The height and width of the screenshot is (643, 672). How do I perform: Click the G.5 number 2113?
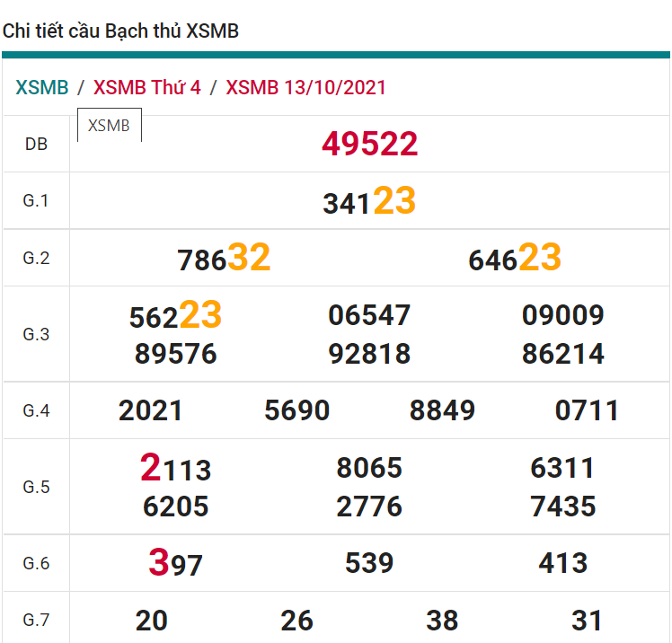[175, 469]
